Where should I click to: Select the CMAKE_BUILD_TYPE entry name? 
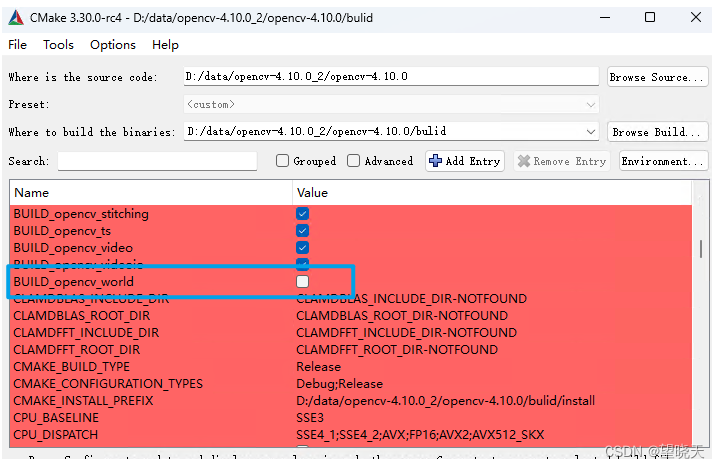72,367
